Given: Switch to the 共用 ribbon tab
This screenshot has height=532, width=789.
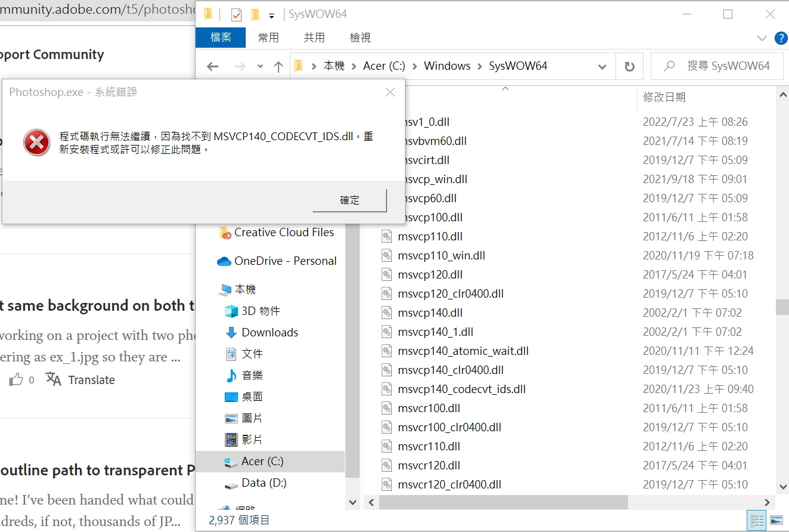Looking at the screenshot, I should pos(314,38).
